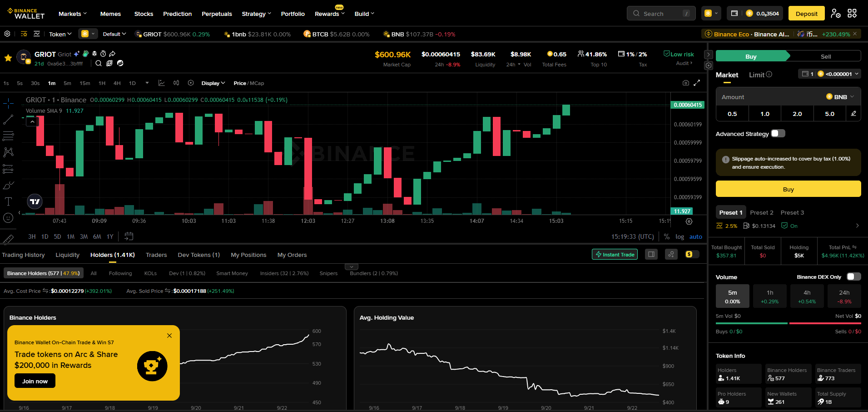Image resolution: width=868 pixels, height=412 pixels.
Task: Toggle auto scale on the chart
Action: click(695, 236)
